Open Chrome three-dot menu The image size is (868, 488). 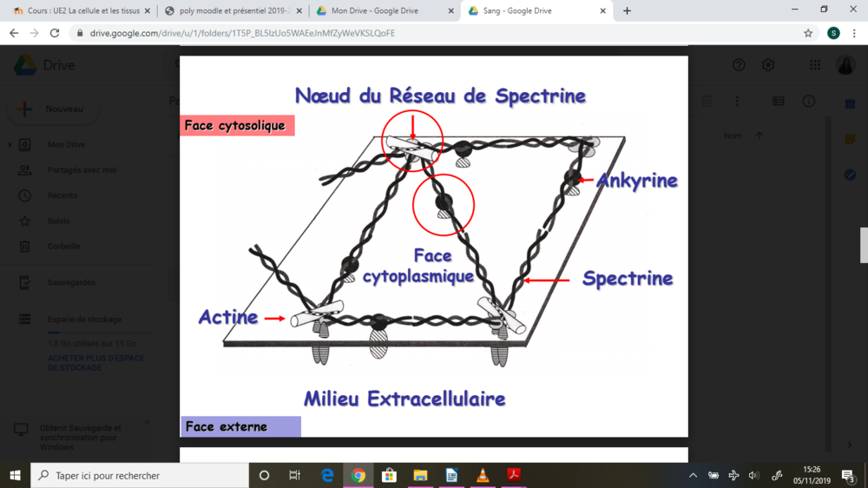pyautogui.click(x=854, y=33)
